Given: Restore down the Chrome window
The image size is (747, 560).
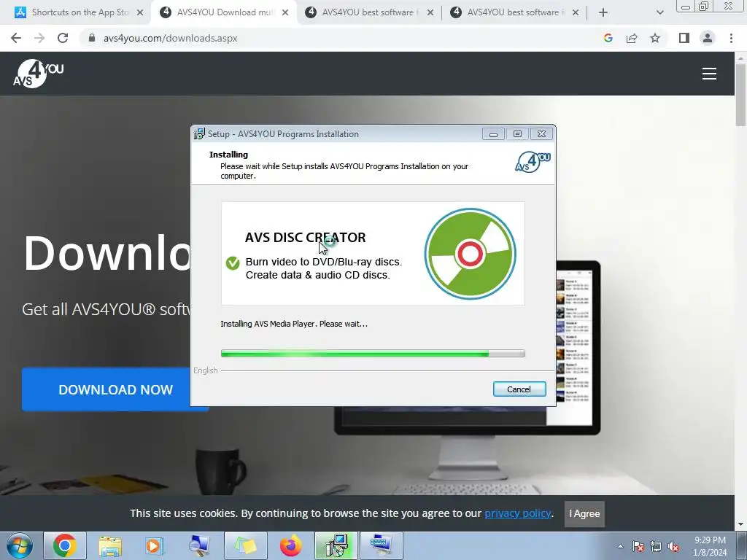Looking at the screenshot, I should click(x=704, y=6).
